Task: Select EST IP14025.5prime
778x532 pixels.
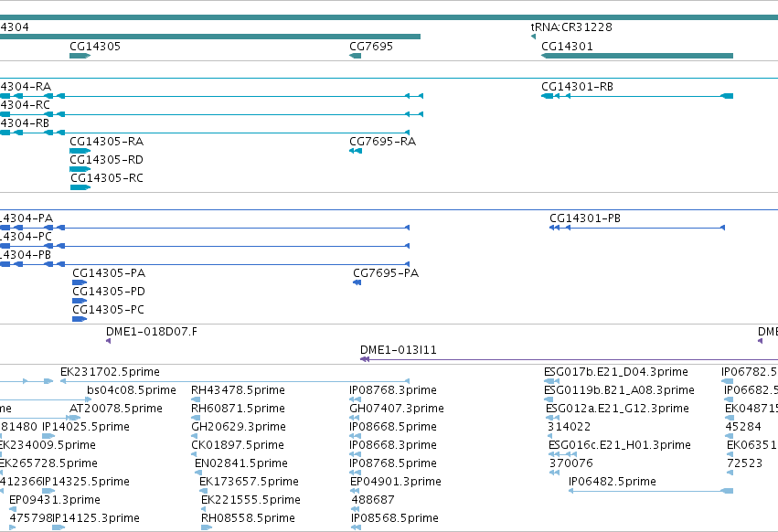Action: [x=86, y=427]
